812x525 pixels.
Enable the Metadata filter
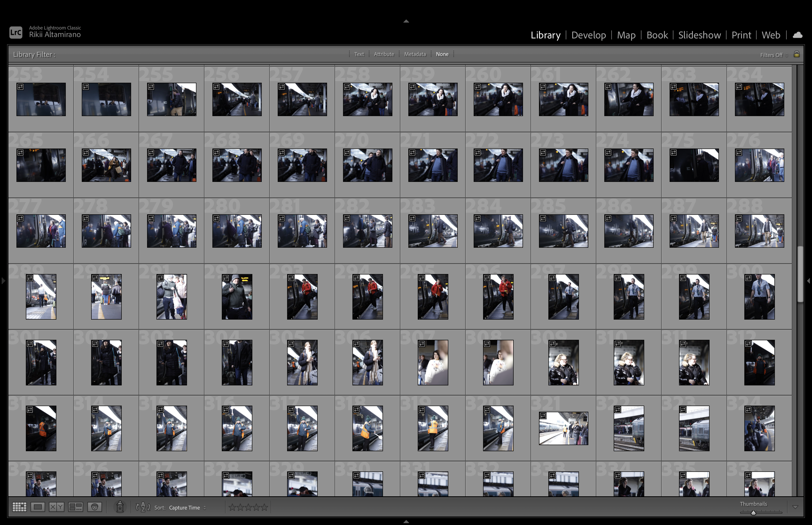[415, 54]
